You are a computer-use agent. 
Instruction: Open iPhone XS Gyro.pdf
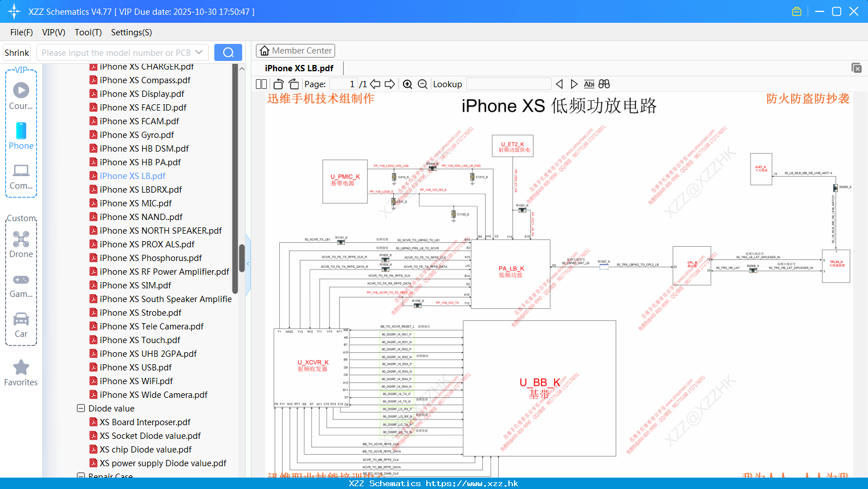pyautogui.click(x=137, y=135)
